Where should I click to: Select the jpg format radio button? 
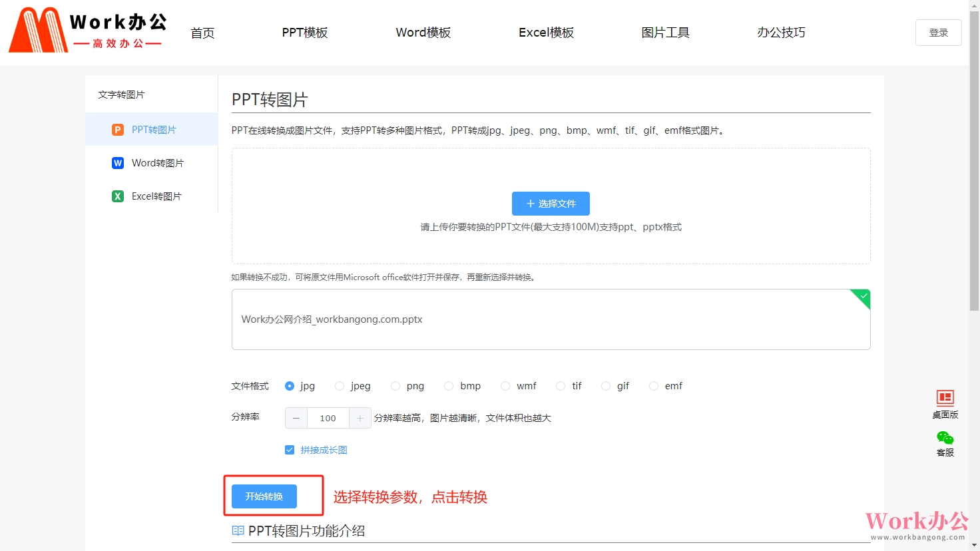[290, 386]
